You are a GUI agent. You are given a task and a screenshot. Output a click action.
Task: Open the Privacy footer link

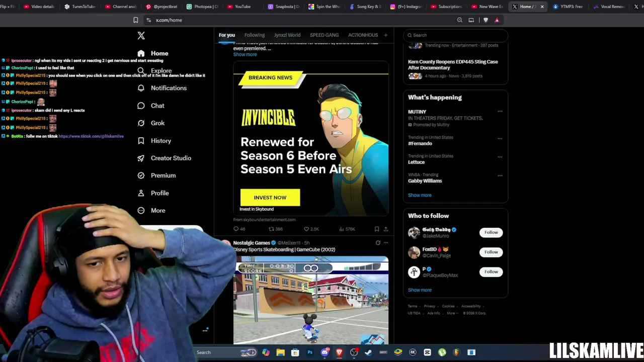(429, 306)
